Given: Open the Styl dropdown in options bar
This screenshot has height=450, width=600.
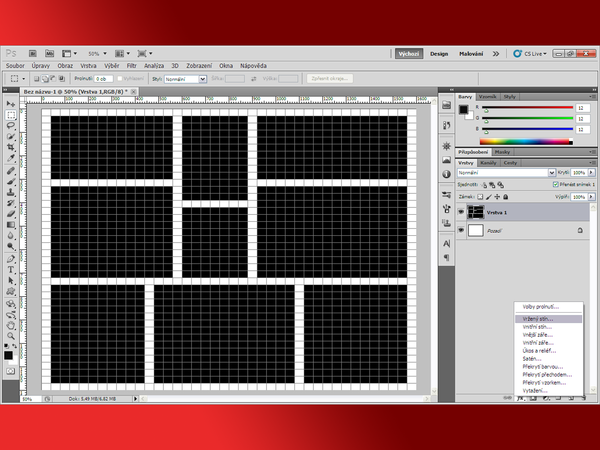Looking at the screenshot, I should point(185,78).
